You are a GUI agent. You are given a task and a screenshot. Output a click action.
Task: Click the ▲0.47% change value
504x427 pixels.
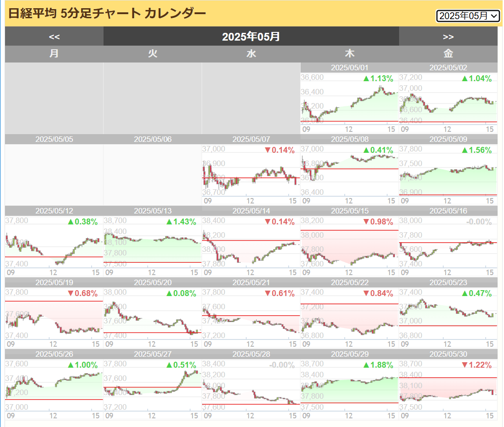point(477,294)
